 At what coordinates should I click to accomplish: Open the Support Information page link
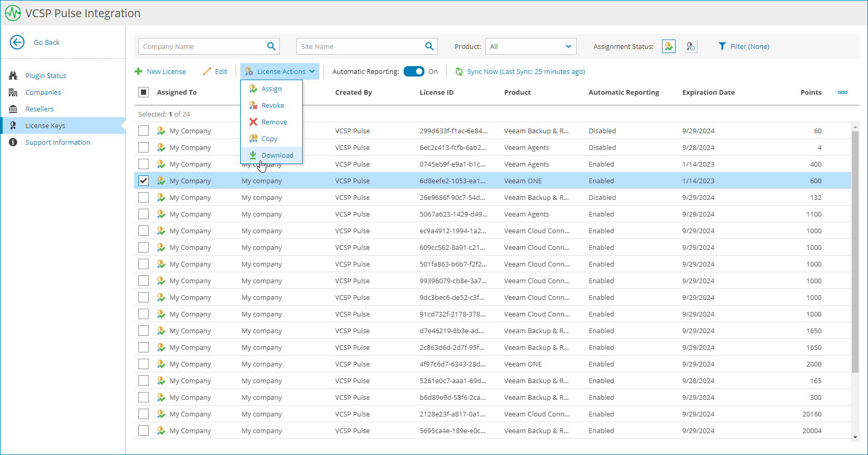point(58,142)
